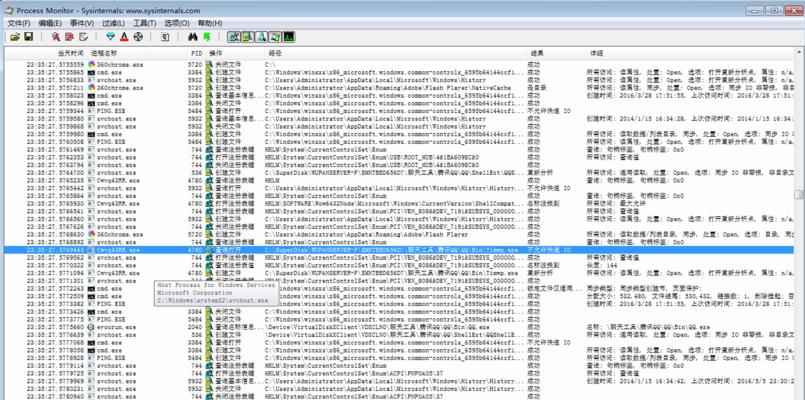Click the vertical scrollbar thumb
The height and width of the screenshot is (400, 805).
(799, 195)
